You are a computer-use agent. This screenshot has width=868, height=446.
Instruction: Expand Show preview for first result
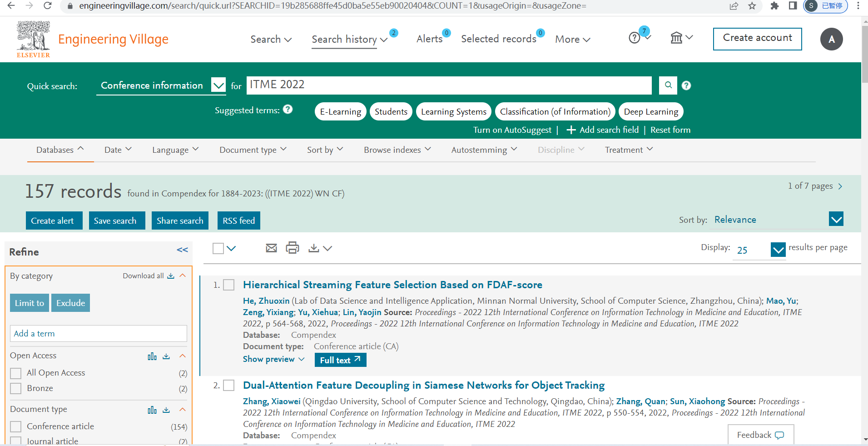pos(273,359)
